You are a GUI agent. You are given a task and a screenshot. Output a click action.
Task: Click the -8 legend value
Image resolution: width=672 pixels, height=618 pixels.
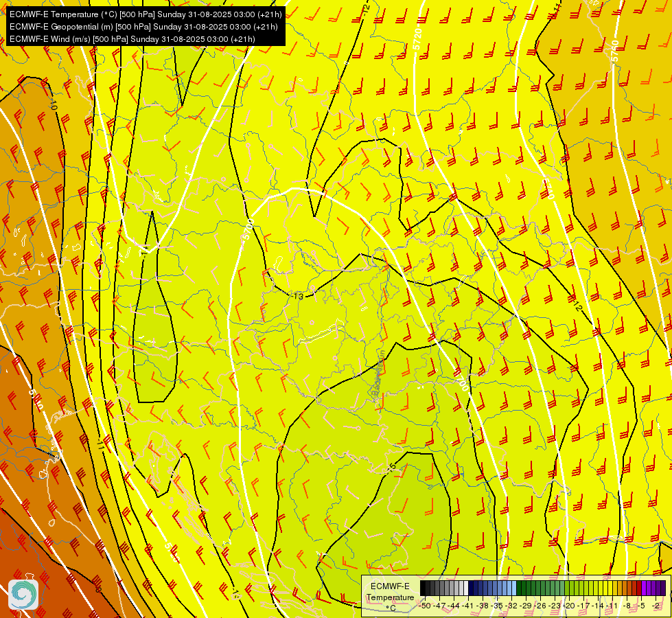coord(627,606)
